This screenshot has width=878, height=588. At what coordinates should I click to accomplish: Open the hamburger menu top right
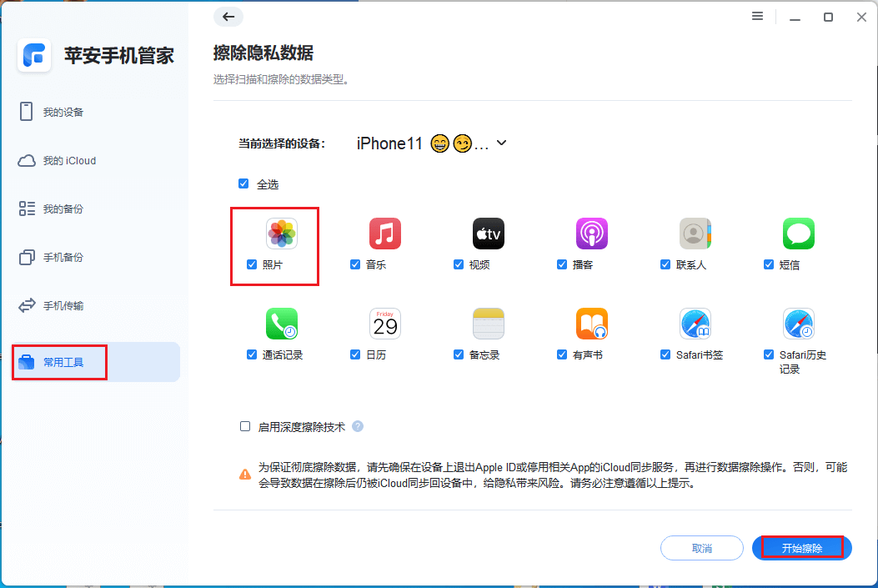(x=757, y=16)
